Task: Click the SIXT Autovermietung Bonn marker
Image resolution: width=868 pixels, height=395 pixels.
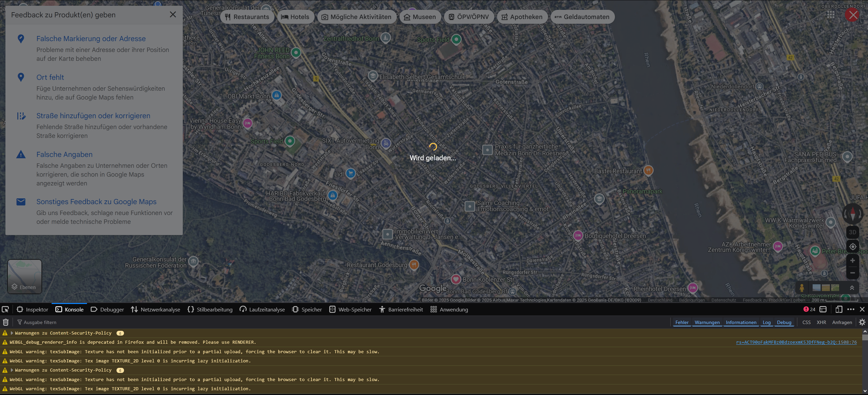Action: point(386,143)
